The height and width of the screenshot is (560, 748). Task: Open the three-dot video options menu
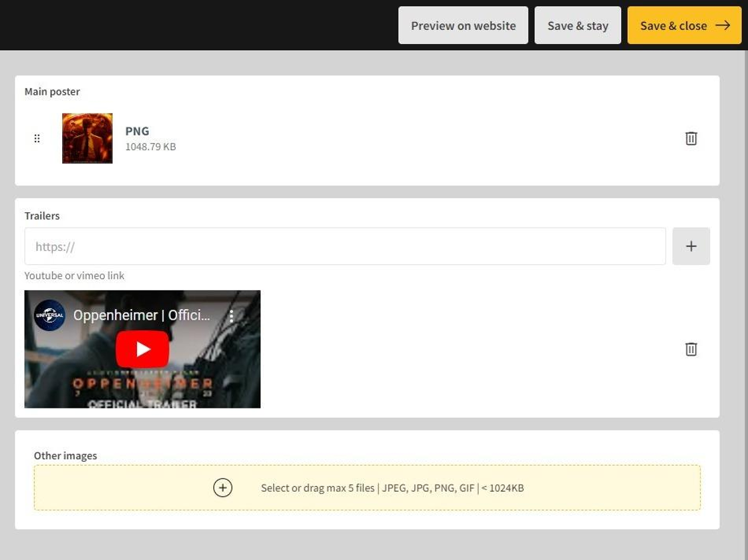click(x=232, y=316)
